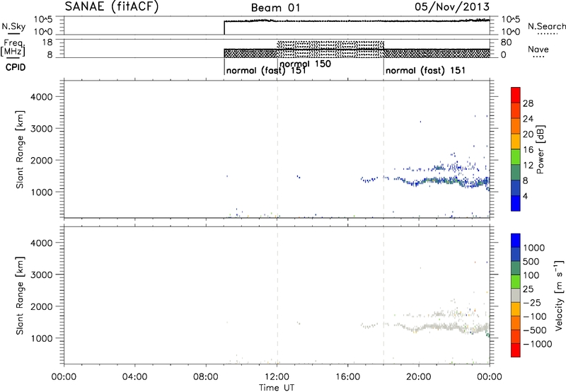This screenshot has height=392, width=566.
Task: Pick the light green 12-16 dB Power segment
Action: click(516, 157)
